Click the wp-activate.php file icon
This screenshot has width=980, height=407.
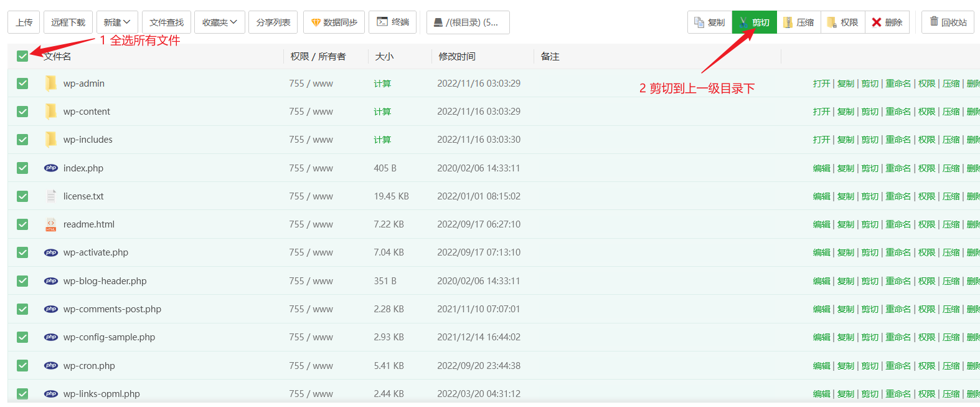[x=51, y=252]
